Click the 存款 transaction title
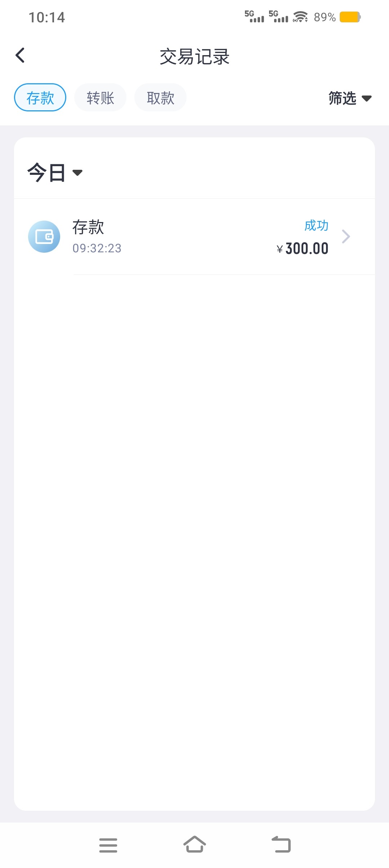 pyautogui.click(x=88, y=227)
